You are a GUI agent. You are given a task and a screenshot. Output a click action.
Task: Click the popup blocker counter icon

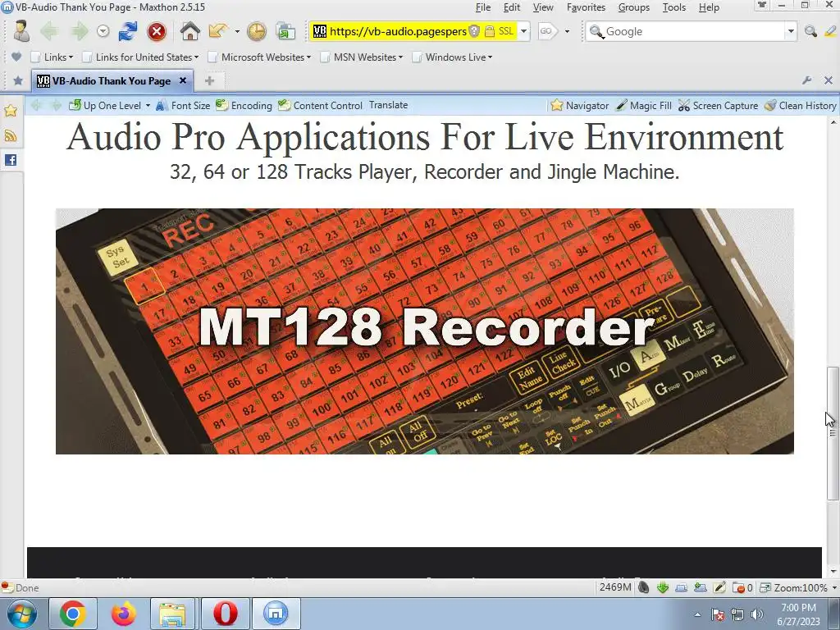point(742,587)
